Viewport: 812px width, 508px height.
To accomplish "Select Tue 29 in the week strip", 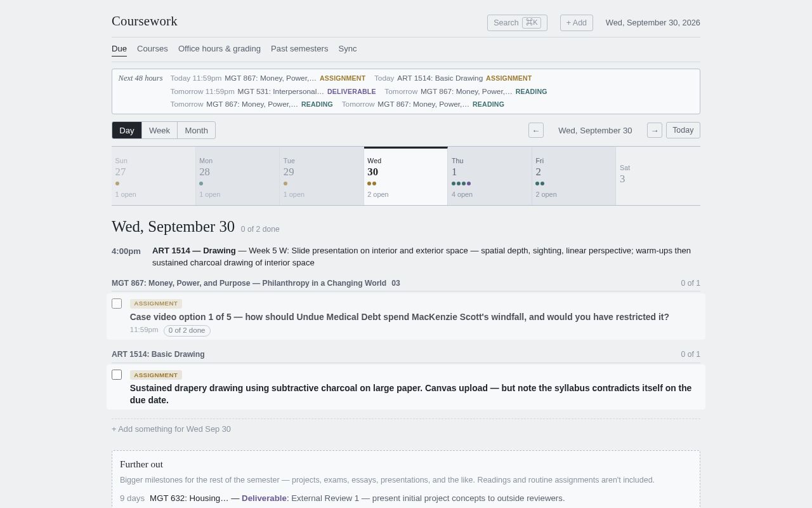I will [x=322, y=177].
